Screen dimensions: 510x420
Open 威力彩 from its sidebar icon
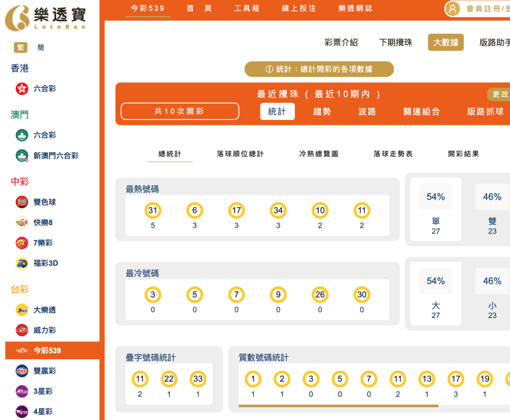(21, 330)
